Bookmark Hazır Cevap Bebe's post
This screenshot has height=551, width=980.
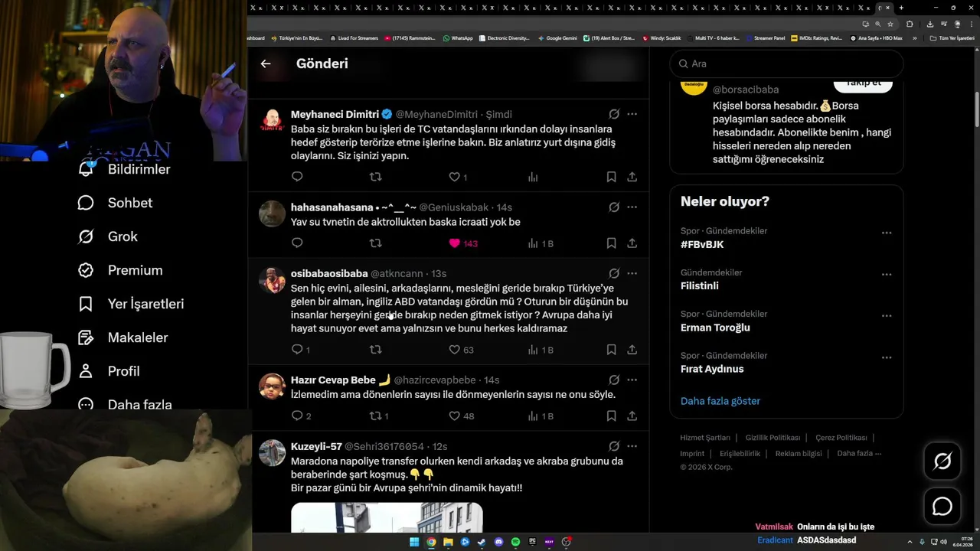coord(611,416)
